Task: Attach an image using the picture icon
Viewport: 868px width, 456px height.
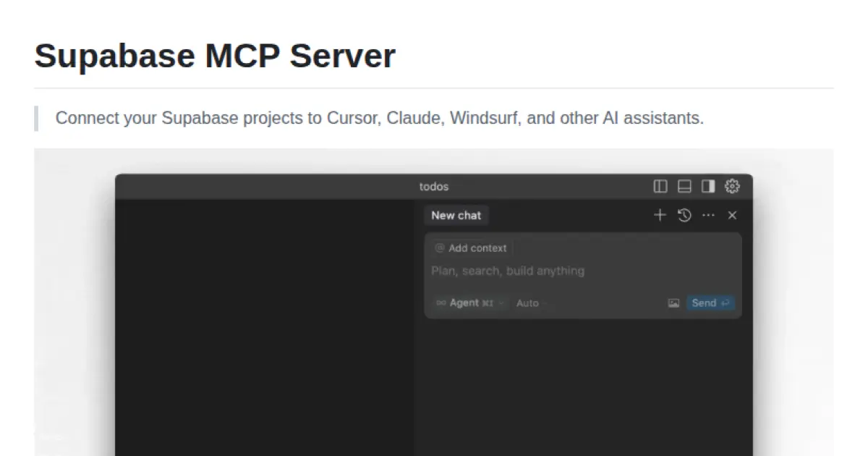Action: [673, 303]
